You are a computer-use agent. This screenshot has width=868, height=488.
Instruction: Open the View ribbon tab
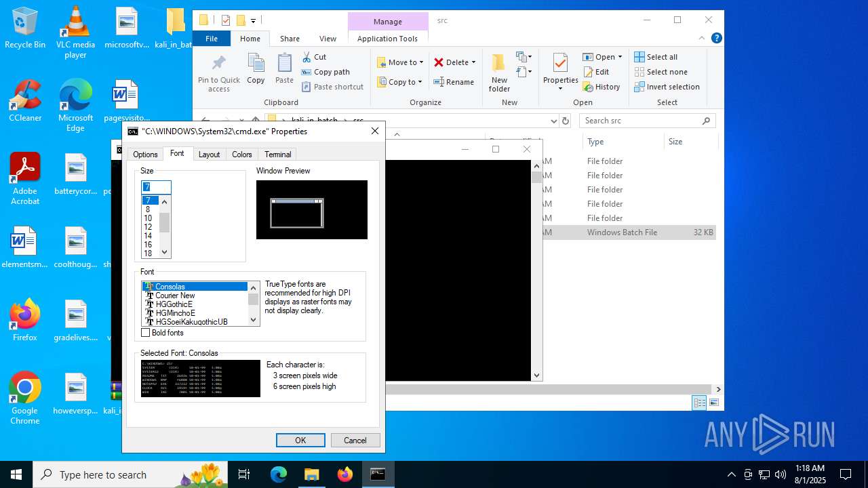coord(328,39)
